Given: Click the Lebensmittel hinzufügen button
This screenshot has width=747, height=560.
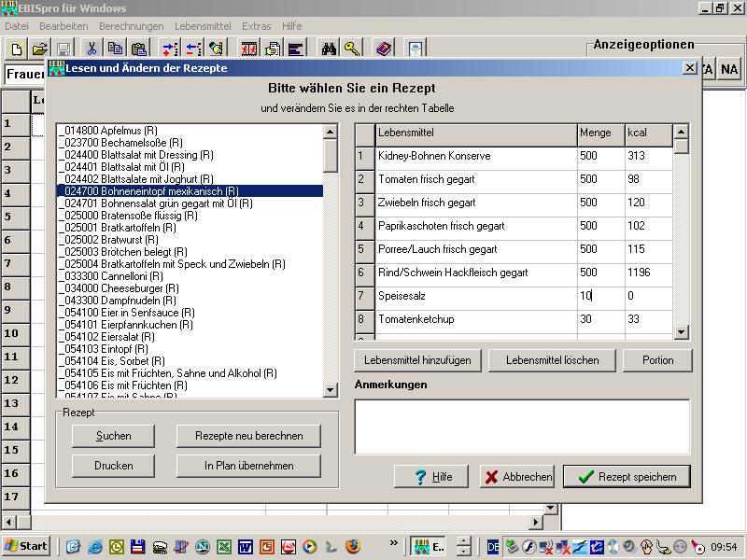Looking at the screenshot, I should [x=418, y=360].
